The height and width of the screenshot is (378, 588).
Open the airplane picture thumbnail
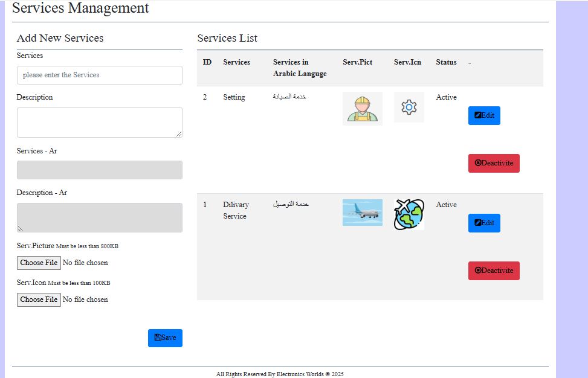[x=362, y=213]
